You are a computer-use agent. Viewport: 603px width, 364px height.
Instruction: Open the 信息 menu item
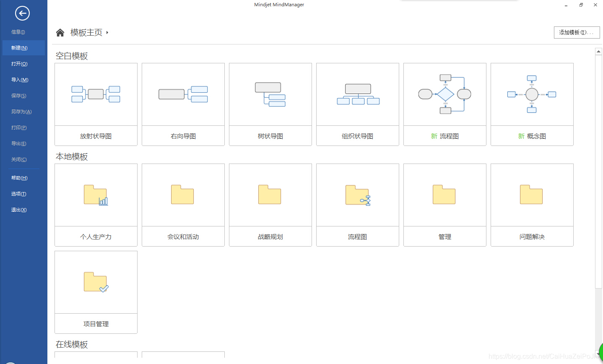point(18,32)
